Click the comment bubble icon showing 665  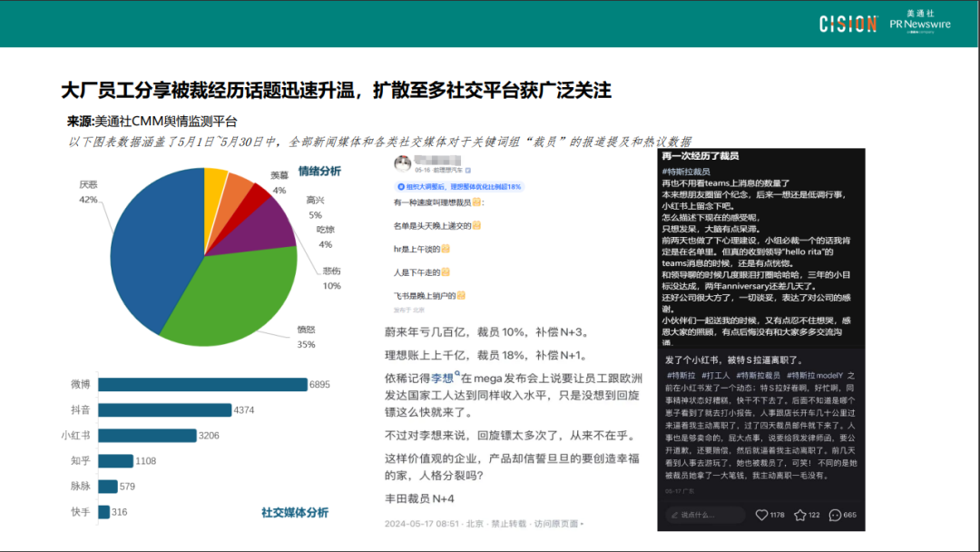834,514
